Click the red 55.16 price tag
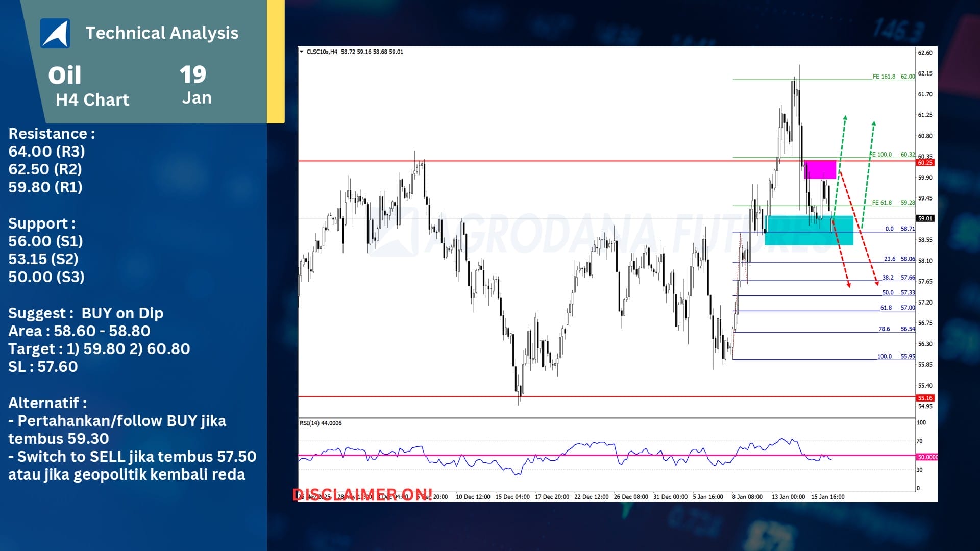The image size is (980, 551). (x=925, y=398)
